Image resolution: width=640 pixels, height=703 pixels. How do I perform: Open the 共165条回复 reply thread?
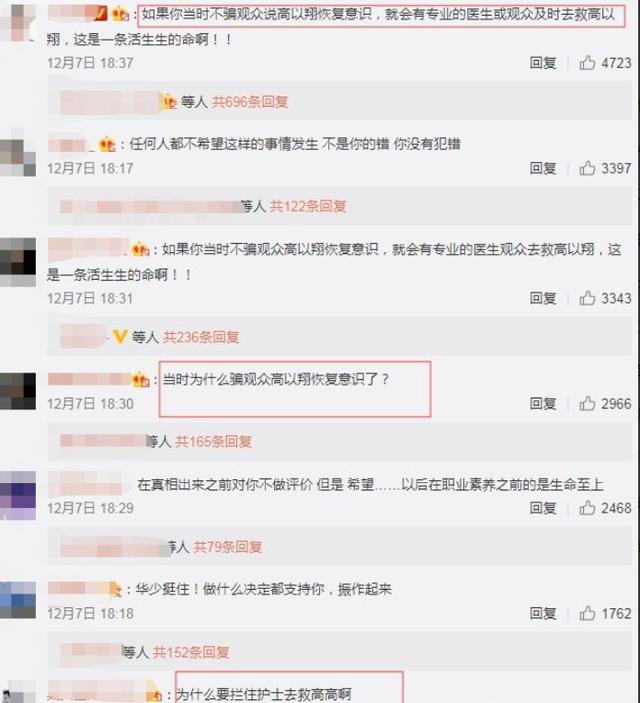(213, 442)
